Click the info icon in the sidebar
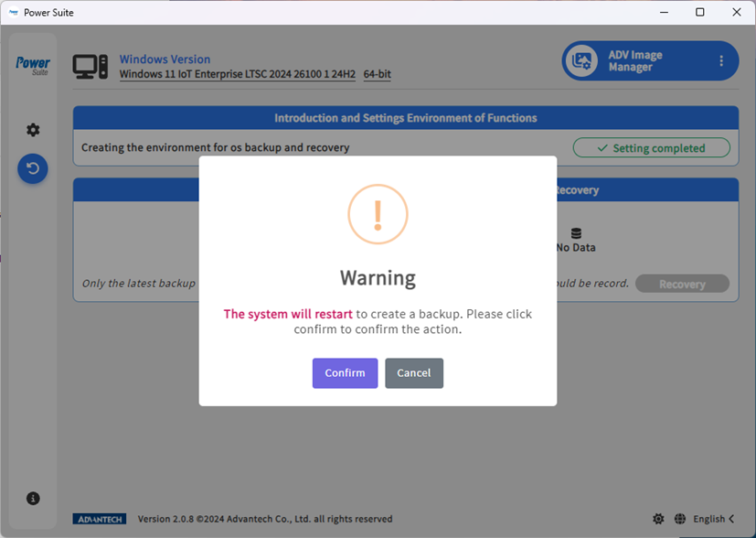 (33, 499)
